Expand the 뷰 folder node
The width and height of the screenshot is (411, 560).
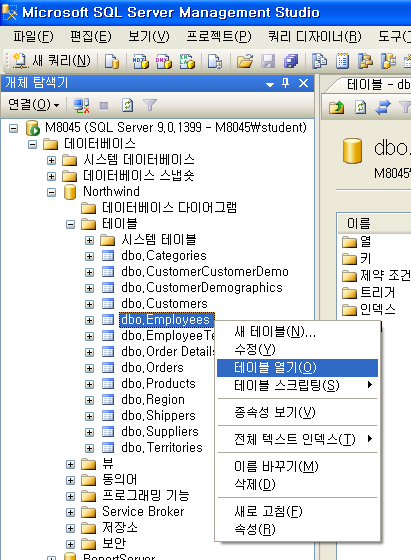click(x=70, y=465)
